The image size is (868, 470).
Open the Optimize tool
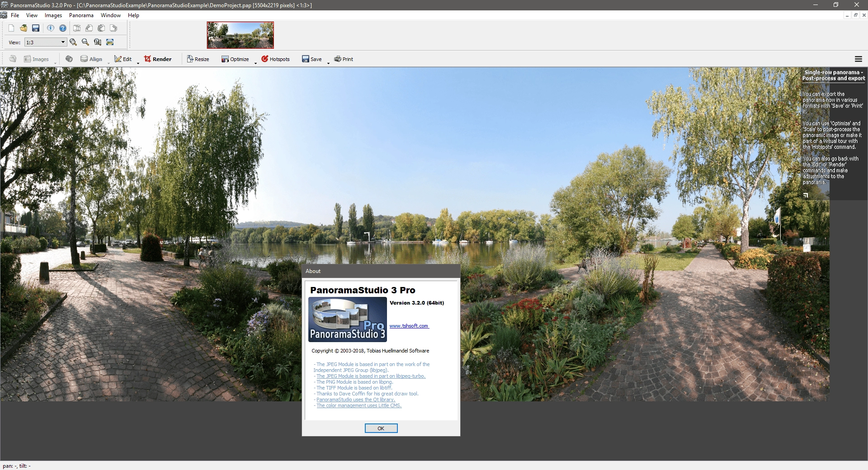coord(235,59)
